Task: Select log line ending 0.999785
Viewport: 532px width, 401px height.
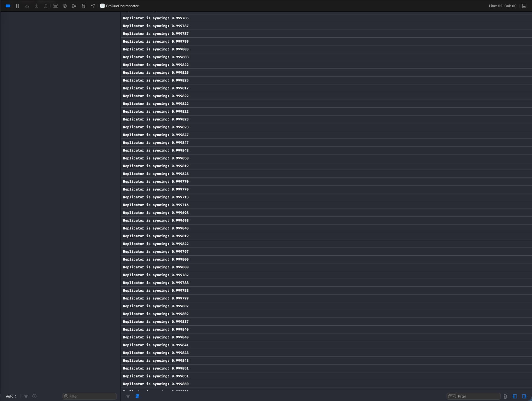Action: [326, 18]
